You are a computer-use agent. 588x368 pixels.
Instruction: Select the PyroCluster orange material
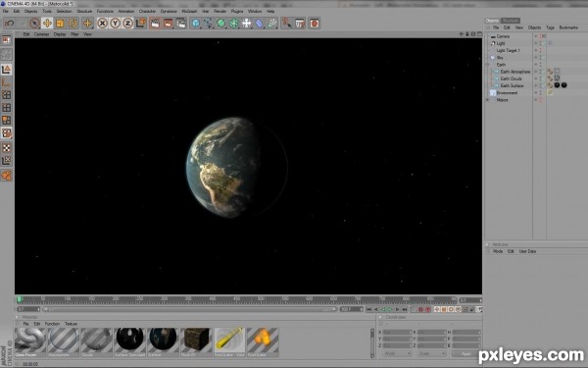click(263, 342)
